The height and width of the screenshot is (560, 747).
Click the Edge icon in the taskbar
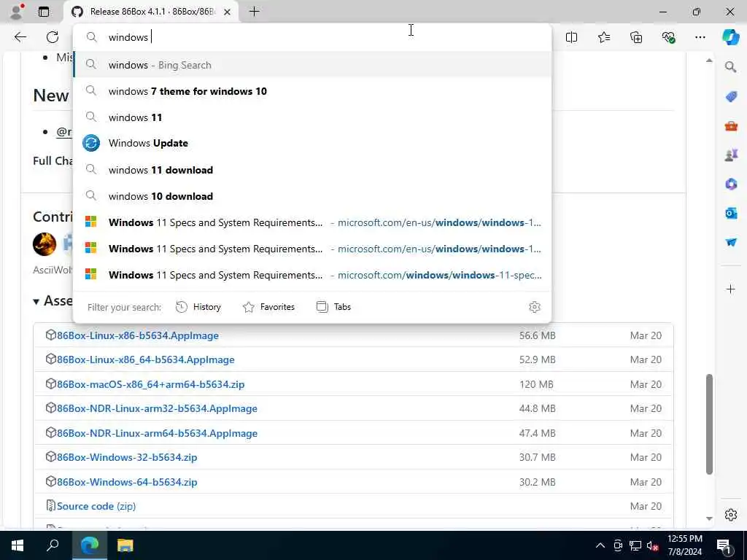(89, 545)
